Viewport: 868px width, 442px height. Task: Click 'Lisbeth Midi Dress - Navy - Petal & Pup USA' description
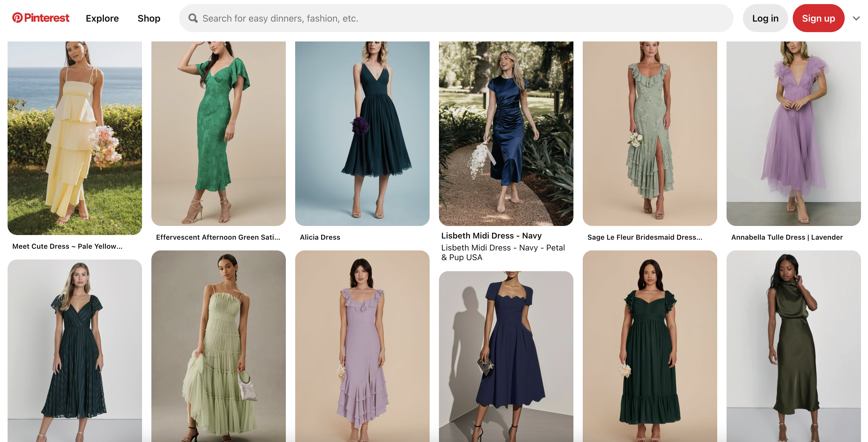503,253
